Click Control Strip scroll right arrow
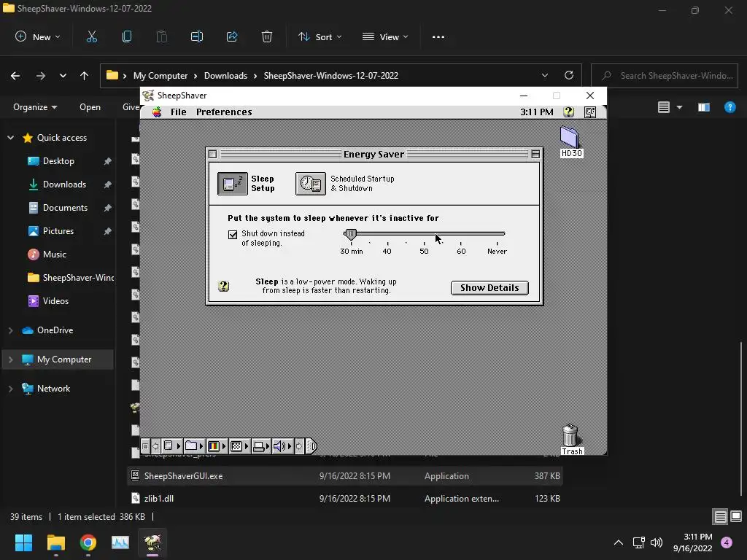 point(299,446)
